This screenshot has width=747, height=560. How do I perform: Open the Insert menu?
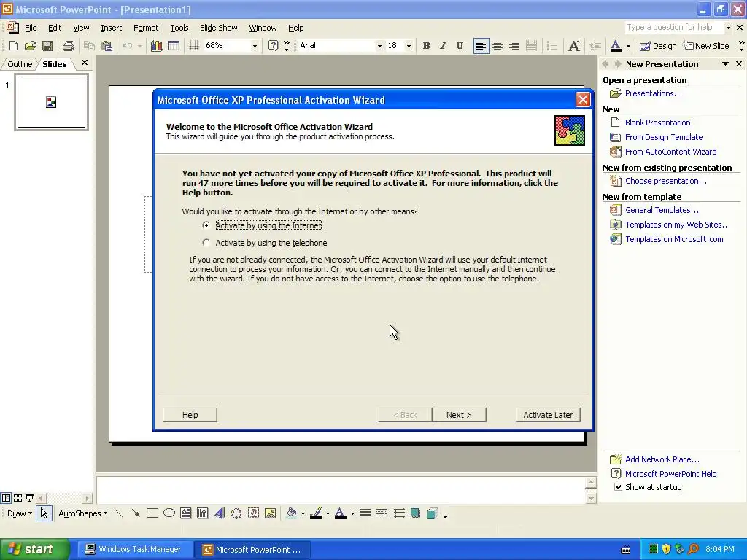click(111, 28)
